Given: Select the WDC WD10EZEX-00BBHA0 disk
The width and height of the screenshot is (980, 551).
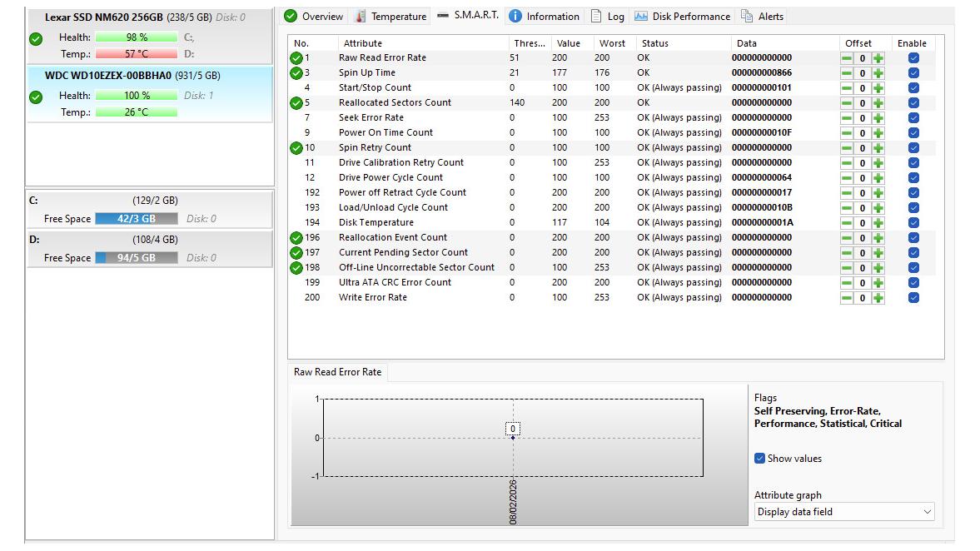Looking at the screenshot, I should tap(108, 76).
